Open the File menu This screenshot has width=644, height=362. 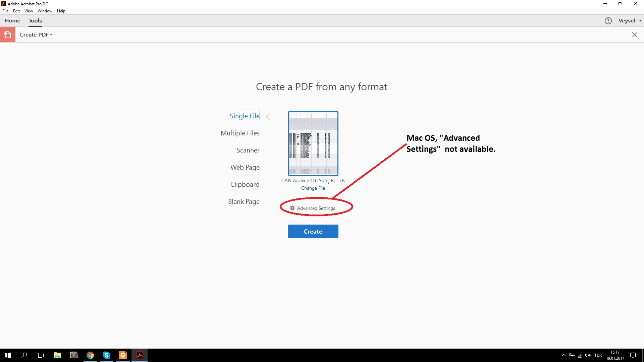pos(5,11)
